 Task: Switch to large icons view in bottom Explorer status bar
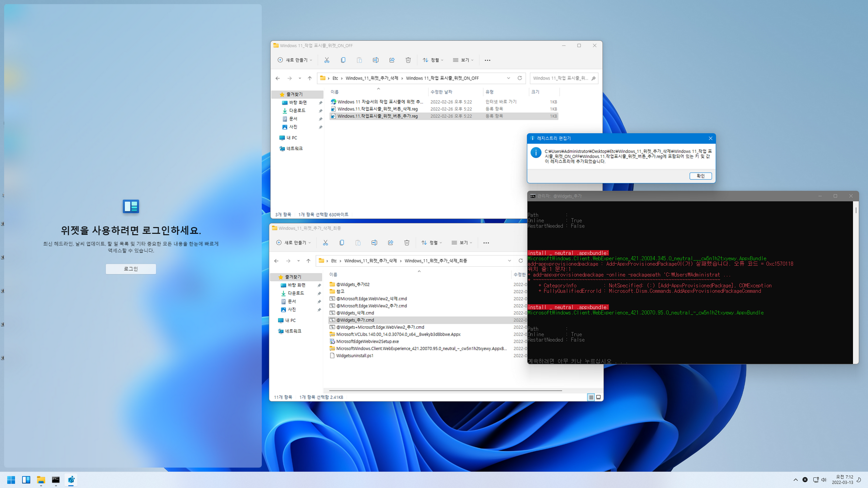(599, 397)
